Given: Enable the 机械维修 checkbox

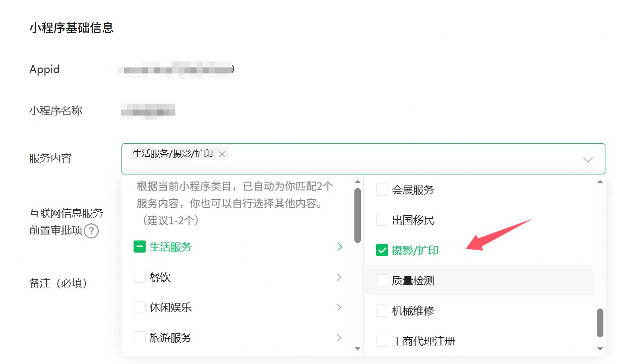Looking at the screenshot, I should point(382,311).
